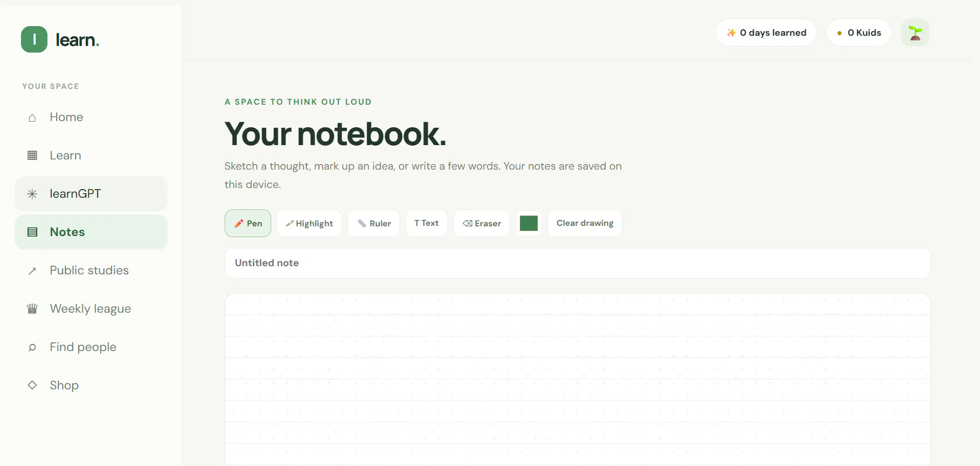The height and width of the screenshot is (466, 980).
Task: Click the dotted notebook drawing canvas
Action: 578,380
